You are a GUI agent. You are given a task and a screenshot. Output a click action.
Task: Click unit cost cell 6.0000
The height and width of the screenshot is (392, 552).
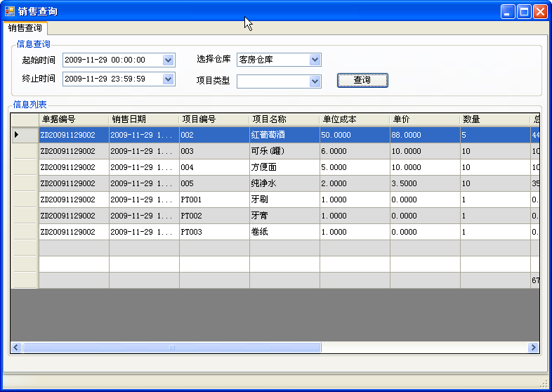tap(355, 151)
